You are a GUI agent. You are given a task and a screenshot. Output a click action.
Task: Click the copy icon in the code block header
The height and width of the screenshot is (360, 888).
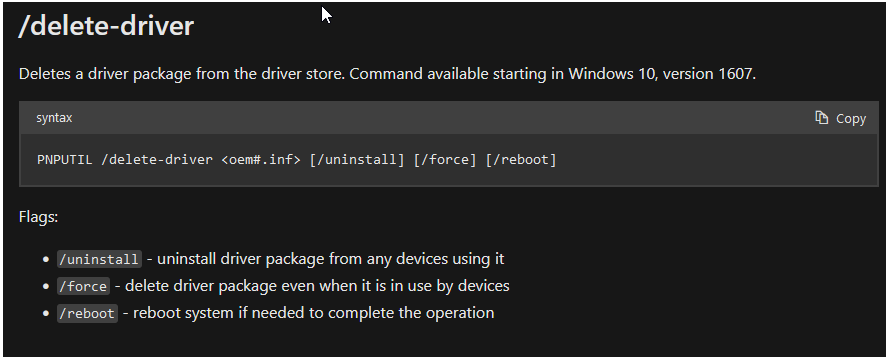point(821,118)
